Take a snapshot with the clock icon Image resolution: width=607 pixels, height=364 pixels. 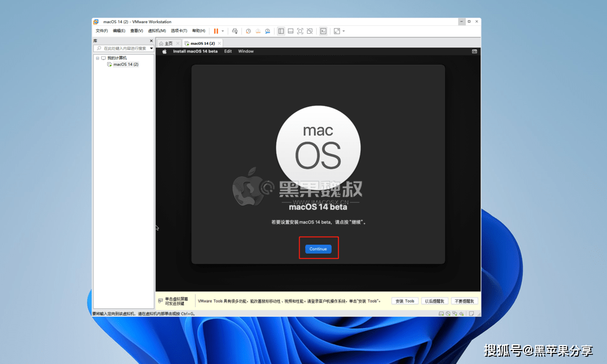pos(248,31)
